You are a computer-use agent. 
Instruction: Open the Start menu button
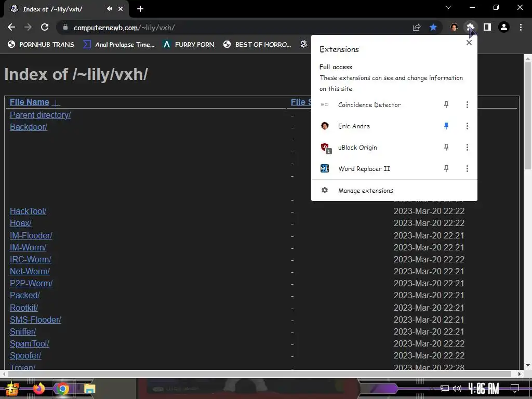(12, 389)
